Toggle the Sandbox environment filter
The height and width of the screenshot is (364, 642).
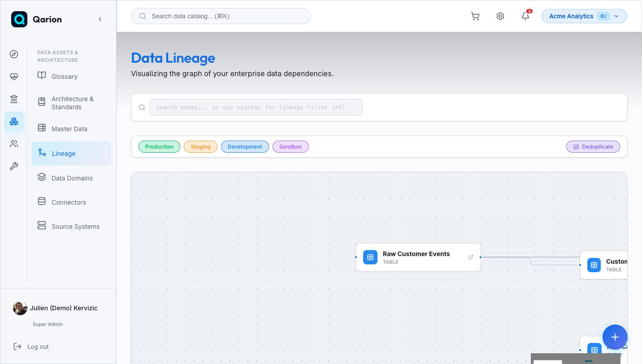(291, 147)
